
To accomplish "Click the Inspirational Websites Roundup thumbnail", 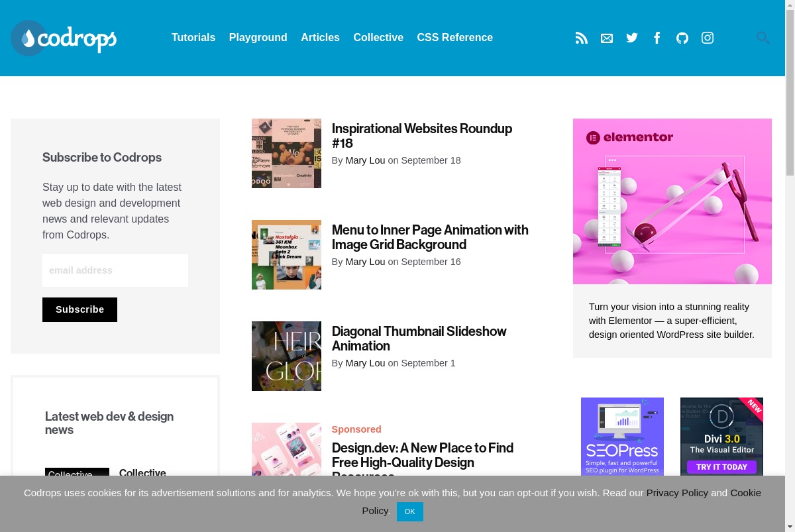I will 286,153.
